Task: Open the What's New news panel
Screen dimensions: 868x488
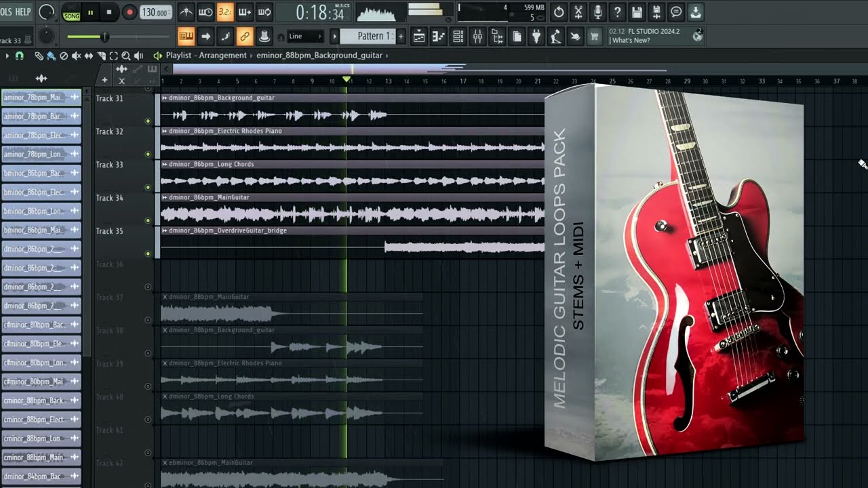Action: pos(656,37)
